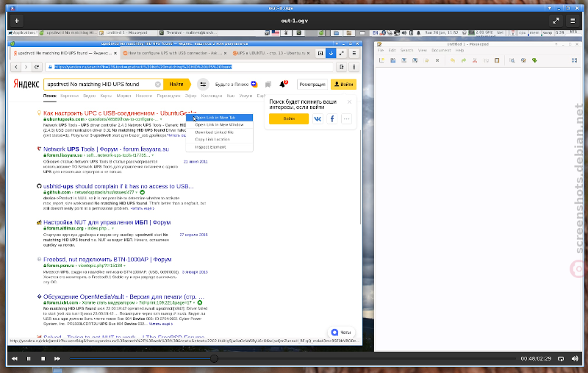Open the Новости search category tab
This screenshot has height=373, width=588.
[x=143, y=96]
